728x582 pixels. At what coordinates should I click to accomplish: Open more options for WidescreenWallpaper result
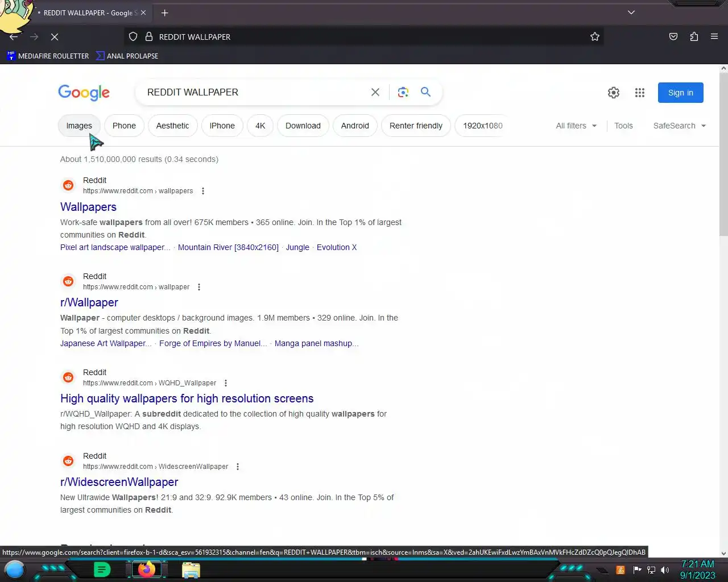238,467
